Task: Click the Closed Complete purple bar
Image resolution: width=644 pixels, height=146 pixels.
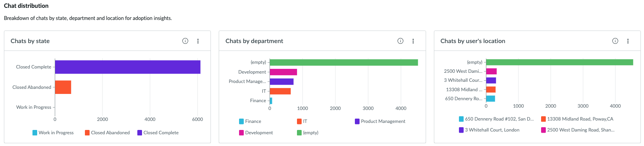Action: coord(128,67)
